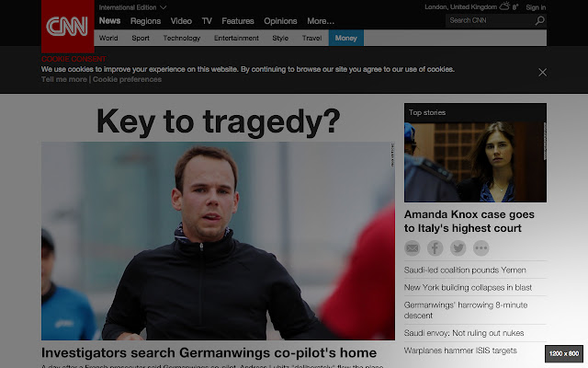Share story on Facebook icon
The height and width of the screenshot is (368, 588).
[435, 248]
